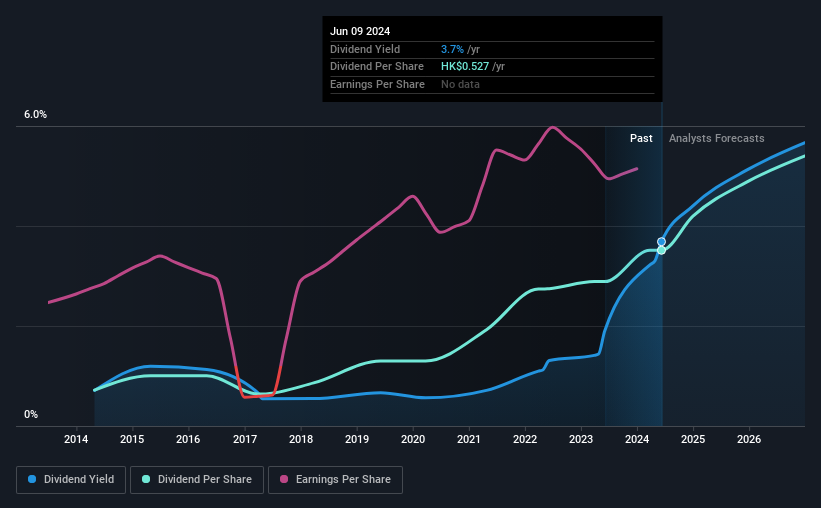Click the 2014 label on the x-axis
This screenshot has width=821, height=508.
click(x=76, y=439)
